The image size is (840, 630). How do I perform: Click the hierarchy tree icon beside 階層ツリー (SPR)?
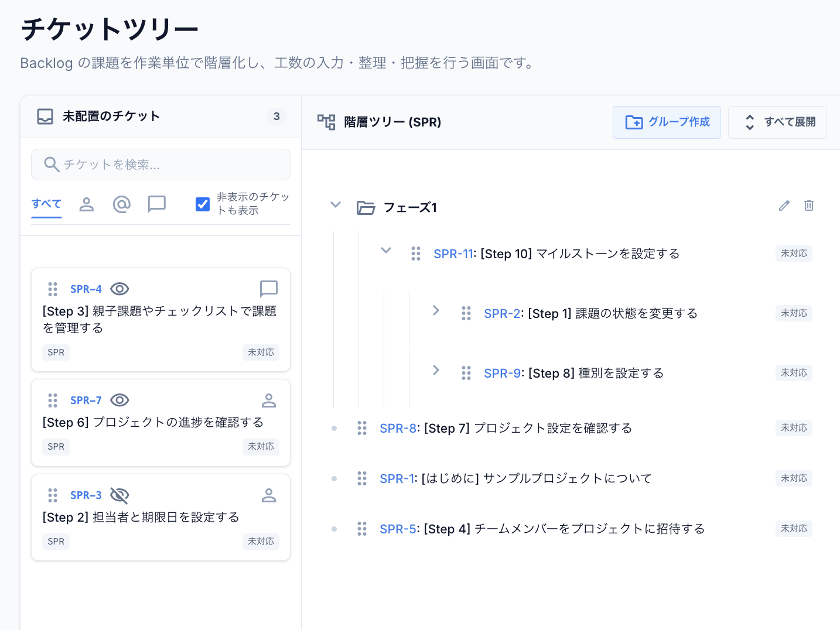326,122
